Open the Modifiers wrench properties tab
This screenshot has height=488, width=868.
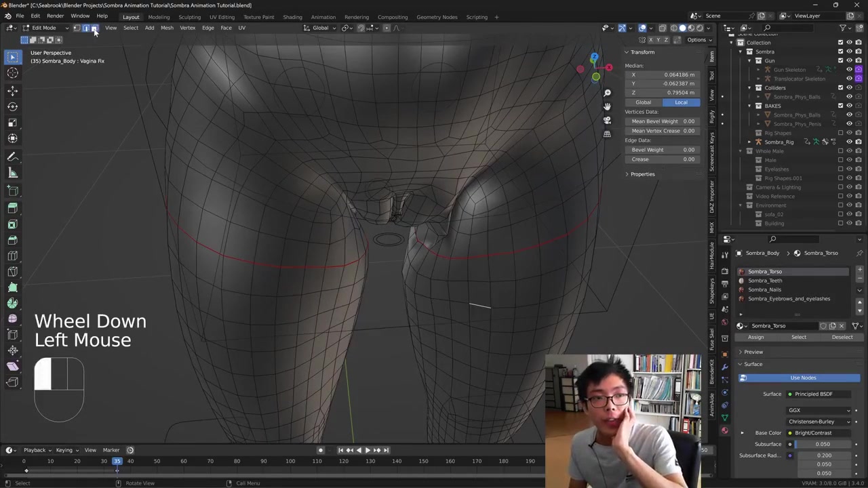(725, 367)
